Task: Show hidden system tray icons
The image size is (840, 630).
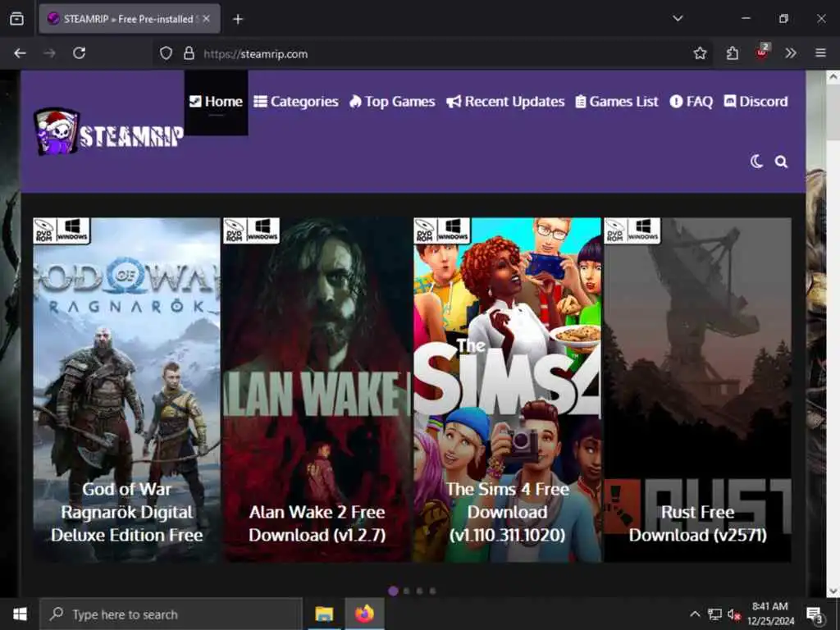Action: (695, 614)
